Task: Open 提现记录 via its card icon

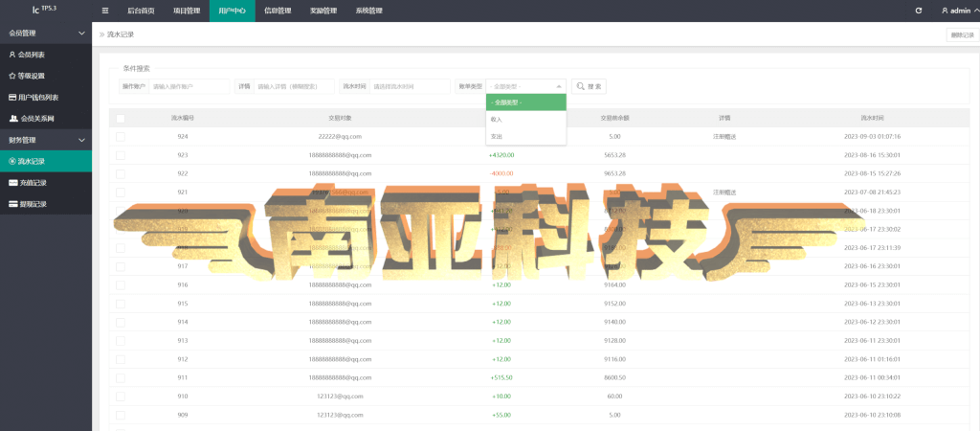Action: [13, 204]
